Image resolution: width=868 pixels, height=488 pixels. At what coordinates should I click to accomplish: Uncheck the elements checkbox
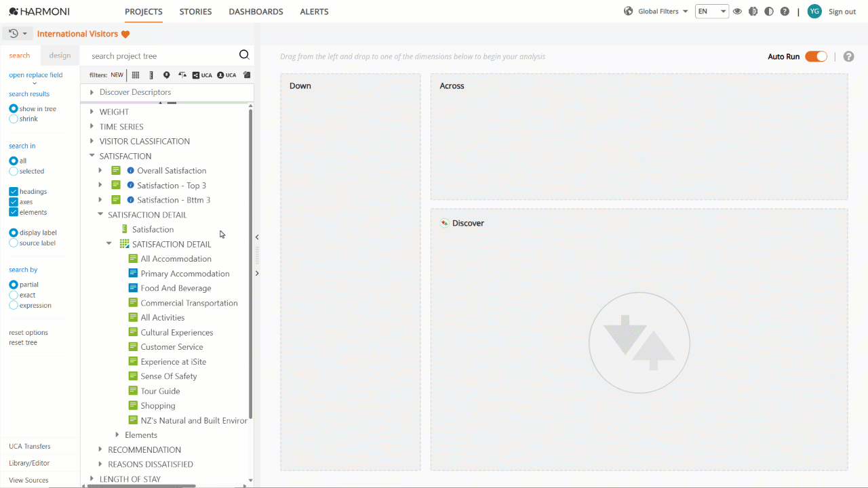[x=14, y=212]
